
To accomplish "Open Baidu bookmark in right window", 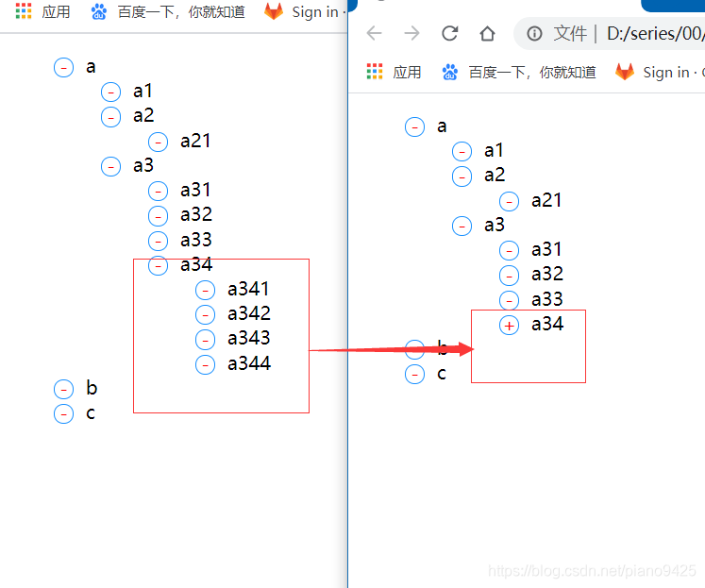I will (519, 72).
